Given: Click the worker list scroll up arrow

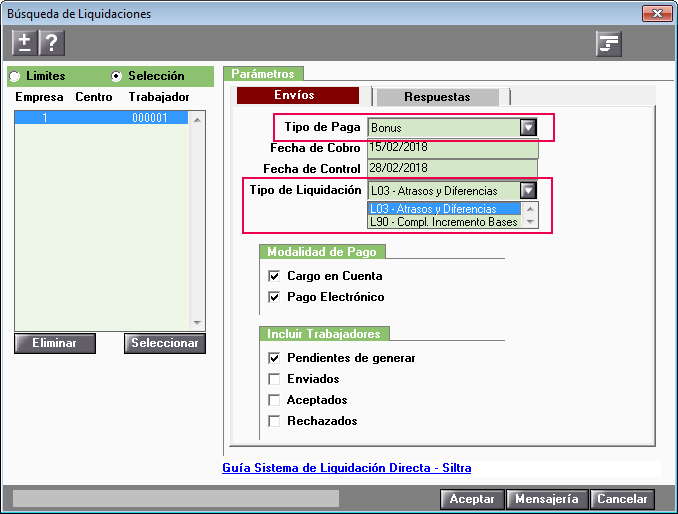Looking at the screenshot, I should coord(197,120).
